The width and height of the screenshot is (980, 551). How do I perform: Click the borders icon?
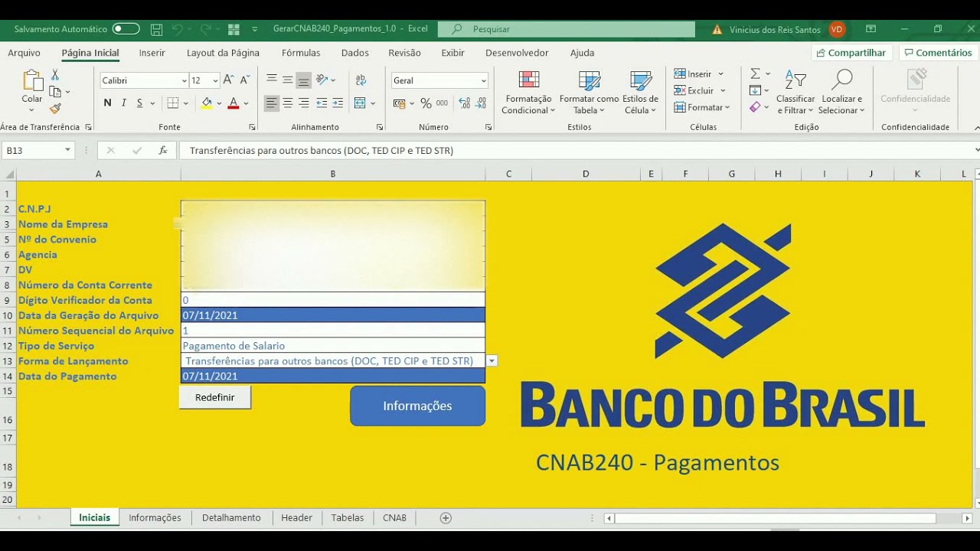173,103
